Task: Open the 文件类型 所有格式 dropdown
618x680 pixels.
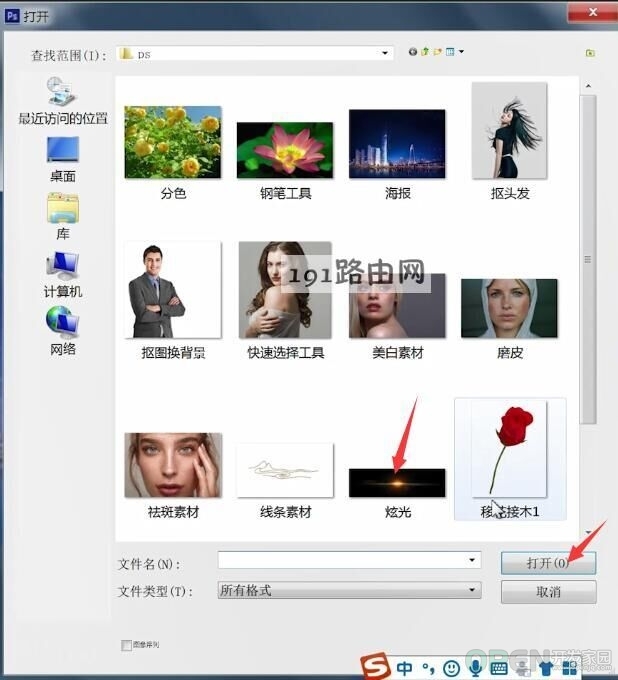Action: [x=349, y=590]
